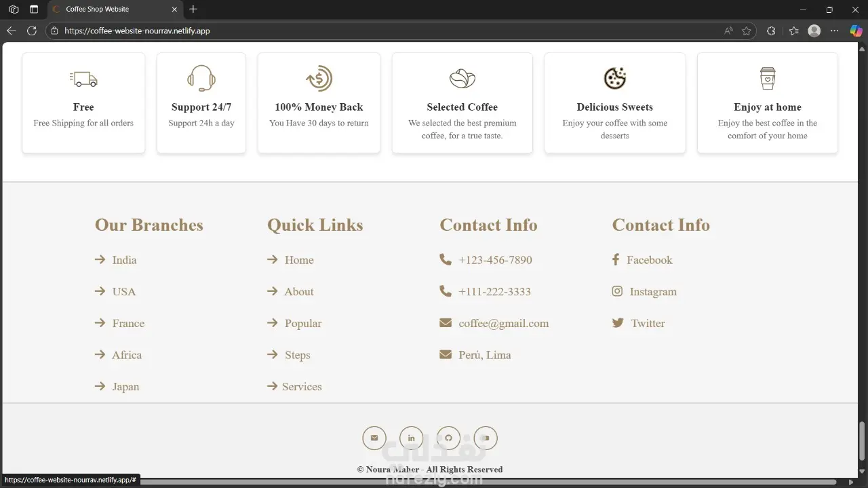Click the arrow icon beside India

(x=100, y=259)
